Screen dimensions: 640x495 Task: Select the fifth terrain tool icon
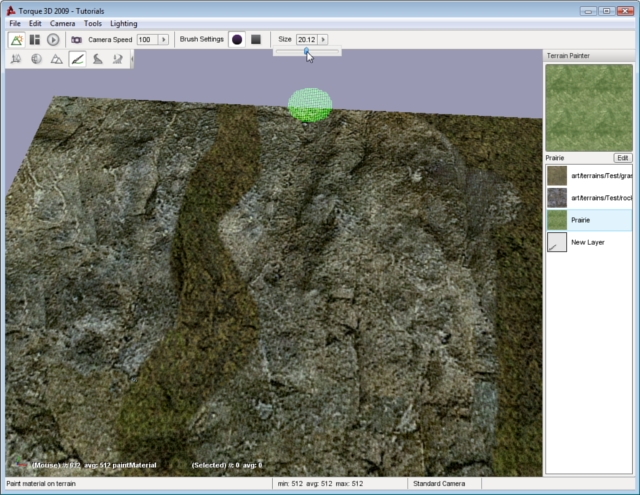[98, 59]
